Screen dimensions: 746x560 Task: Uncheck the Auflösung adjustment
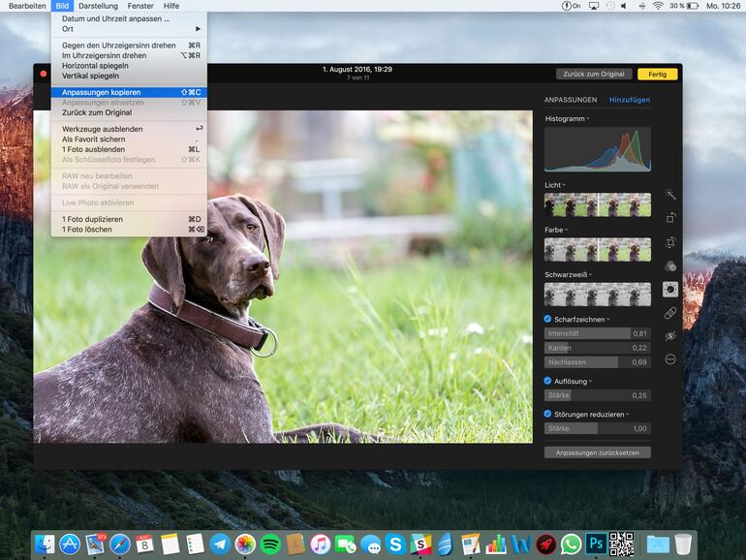pyautogui.click(x=547, y=381)
